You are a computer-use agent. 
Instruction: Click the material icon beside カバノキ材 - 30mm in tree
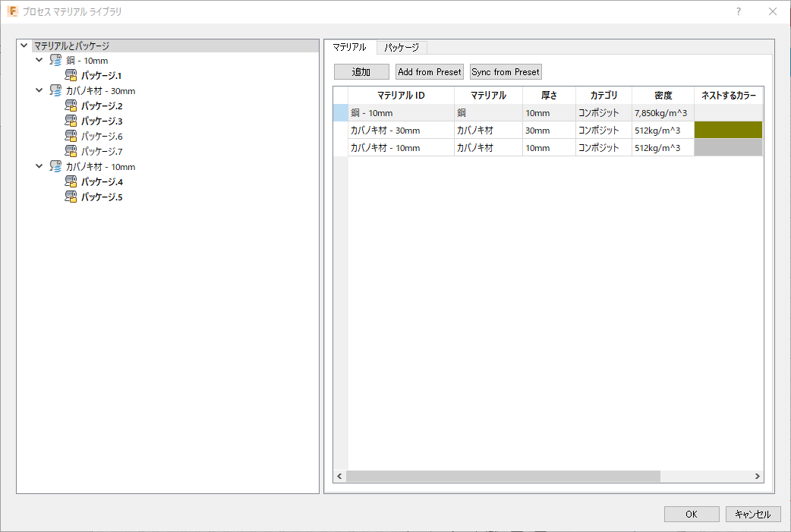click(x=56, y=91)
